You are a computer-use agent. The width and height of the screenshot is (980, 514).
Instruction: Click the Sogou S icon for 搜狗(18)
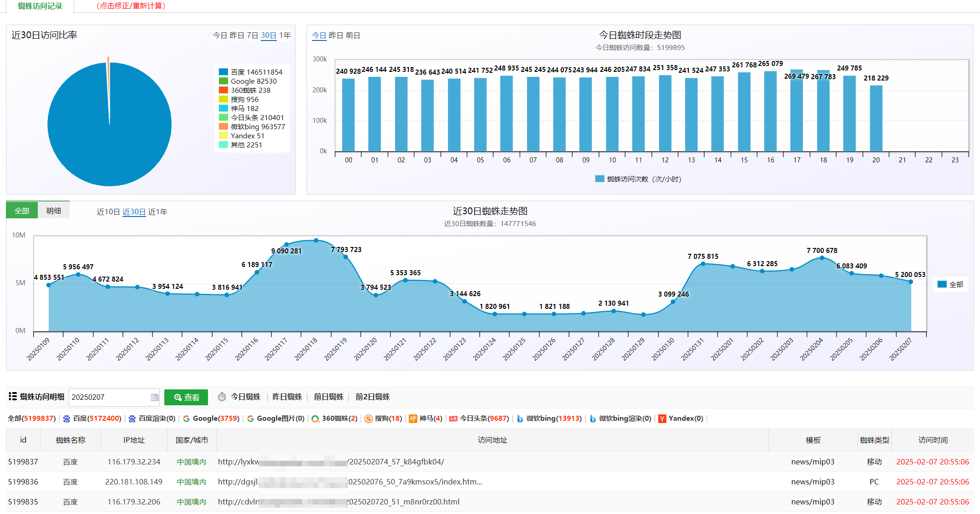(x=368, y=418)
